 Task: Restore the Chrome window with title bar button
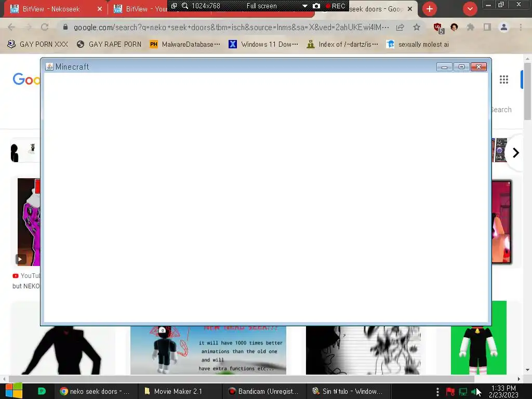coord(501,5)
